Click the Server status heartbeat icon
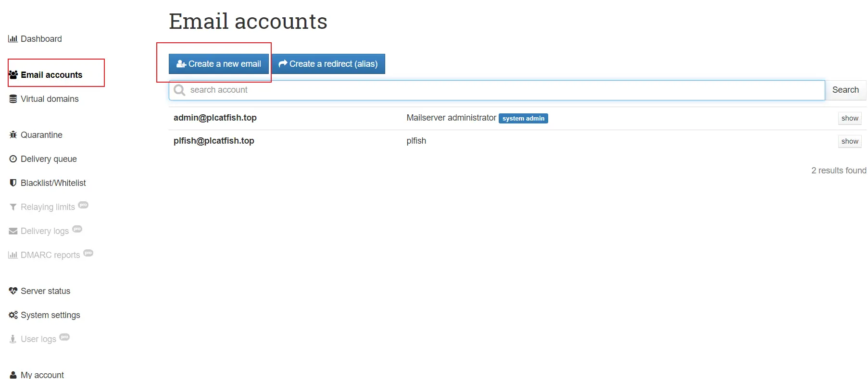 (x=13, y=291)
